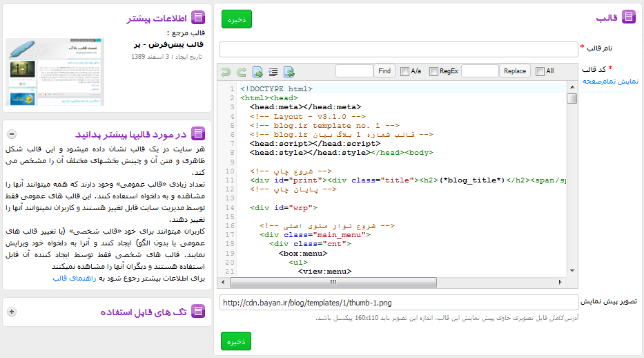Image resolution: width=644 pixels, height=358 pixels.
Task: Click the top green ذخیره save button
Action: 237,19
